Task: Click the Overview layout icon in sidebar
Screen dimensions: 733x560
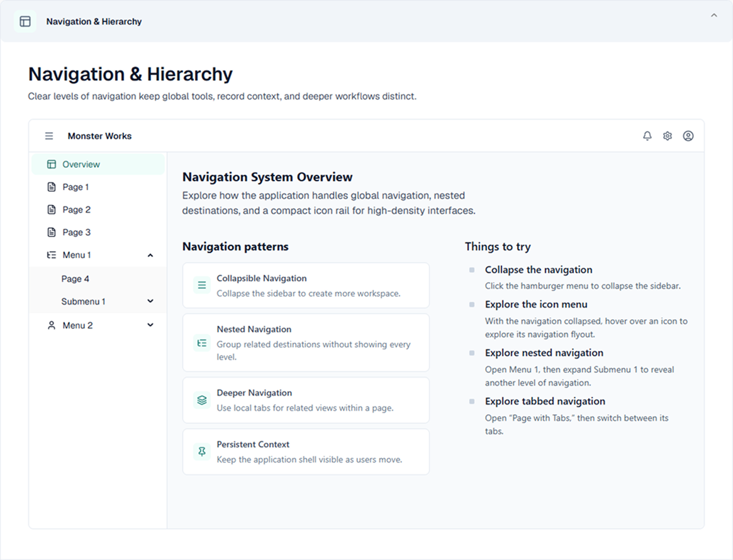Action: [x=52, y=165]
